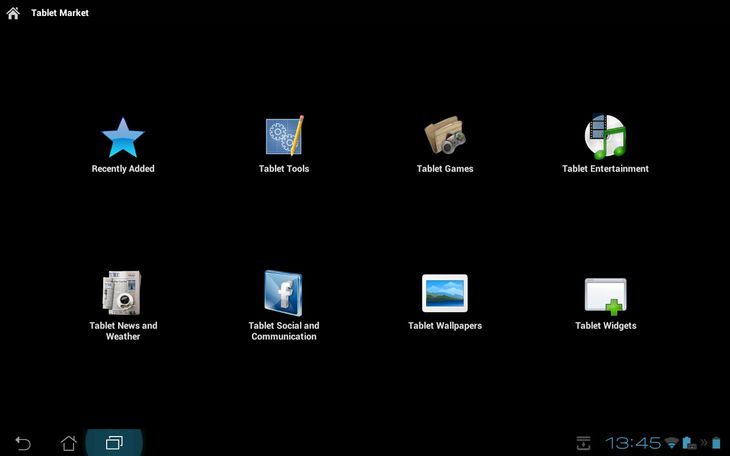Click the 13:45 system clock

coord(633,442)
